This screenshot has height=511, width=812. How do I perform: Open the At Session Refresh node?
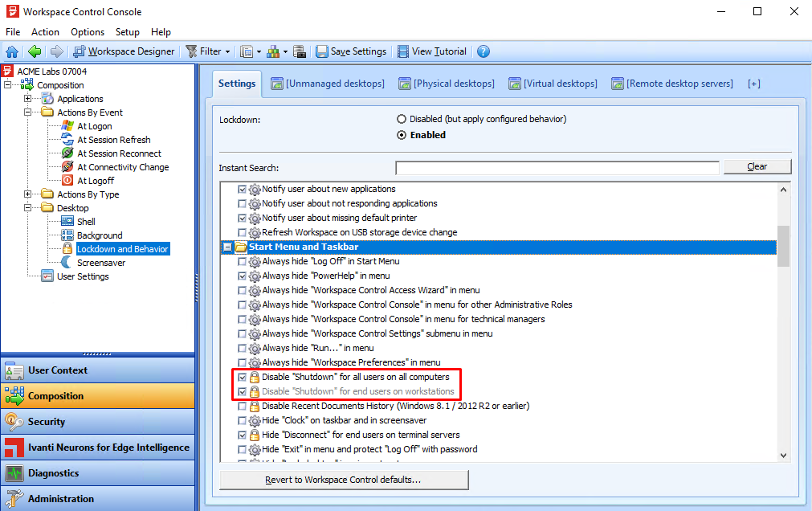(114, 140)
